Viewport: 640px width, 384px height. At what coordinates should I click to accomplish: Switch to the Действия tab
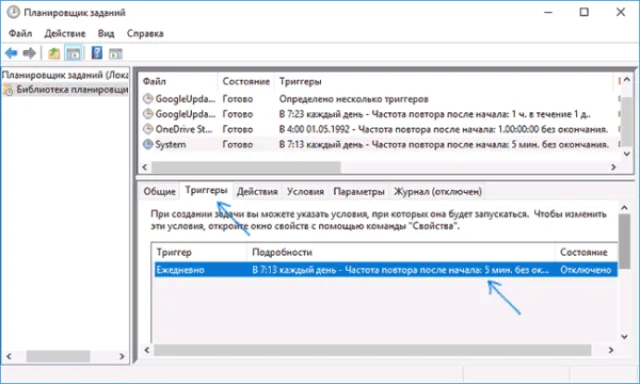click(257, 191)
